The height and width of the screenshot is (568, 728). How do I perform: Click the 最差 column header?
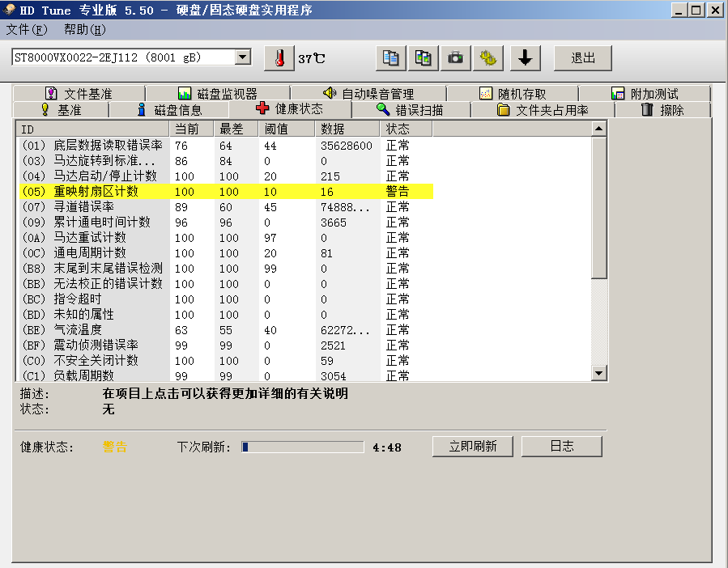(236, 129)
